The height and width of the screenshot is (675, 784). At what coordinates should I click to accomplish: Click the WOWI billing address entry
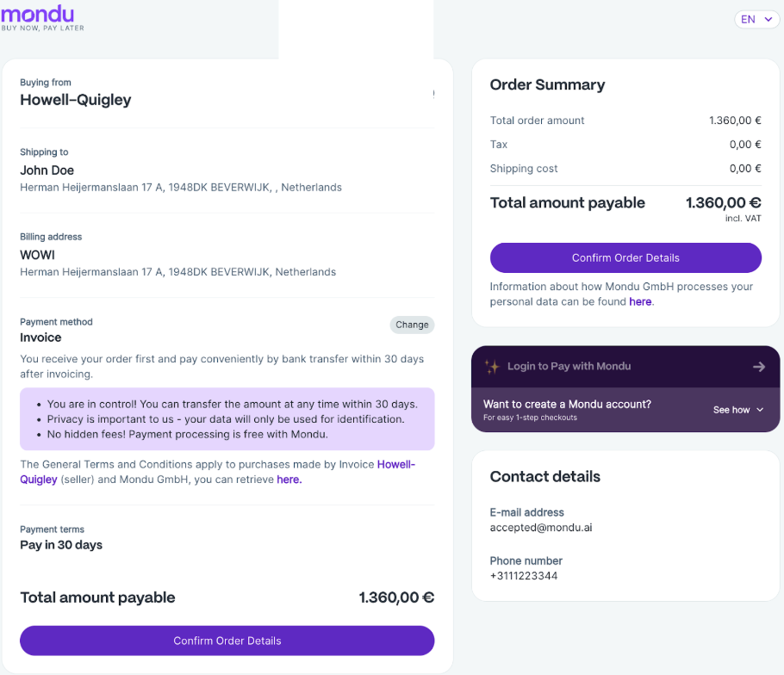(178, 263)
